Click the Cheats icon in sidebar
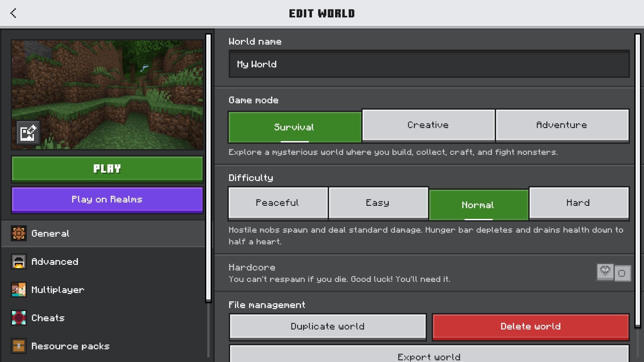This screenshot has height=362, width=644. [x=19, y=318]
